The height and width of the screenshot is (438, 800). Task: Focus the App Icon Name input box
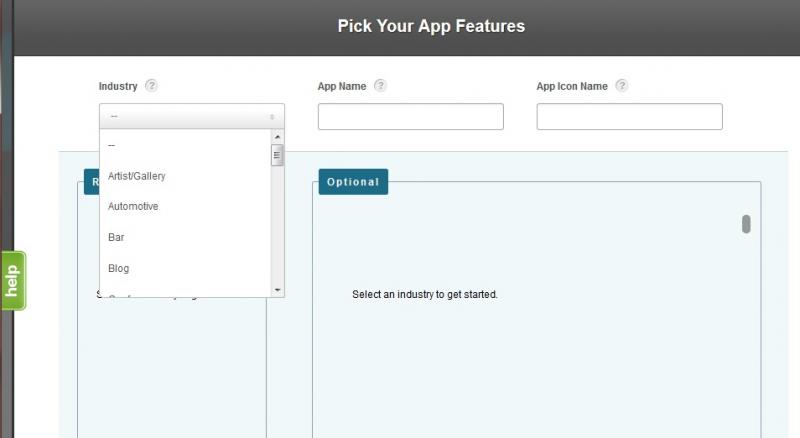(630, 116)
